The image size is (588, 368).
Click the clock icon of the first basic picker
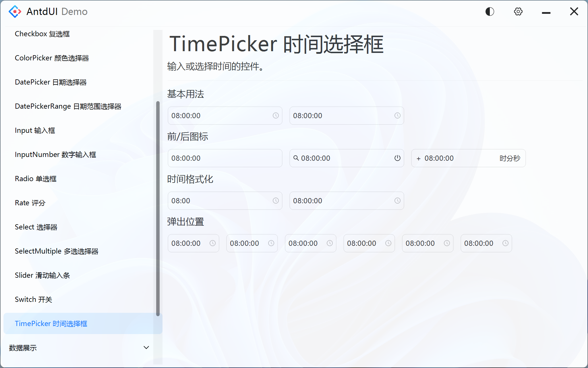click(275, 116)
